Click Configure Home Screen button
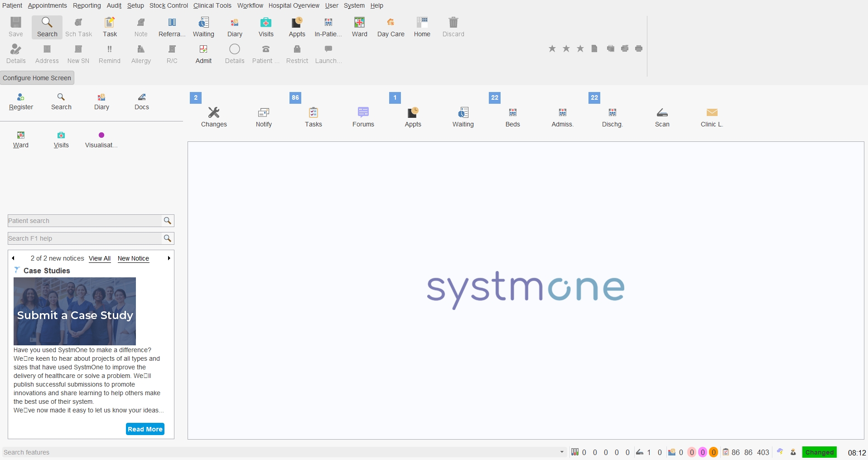Image resolution: width=868 pixels, height=460 pixels. tap(37, 78)
